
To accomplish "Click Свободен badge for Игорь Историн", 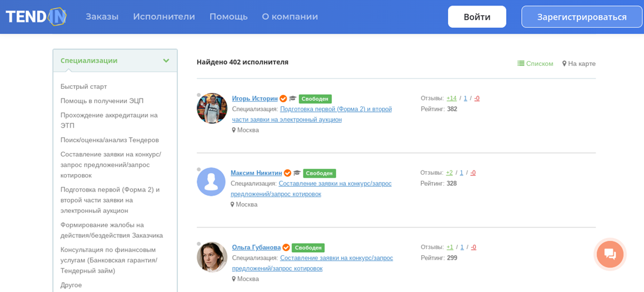I will tap(315, 99).
